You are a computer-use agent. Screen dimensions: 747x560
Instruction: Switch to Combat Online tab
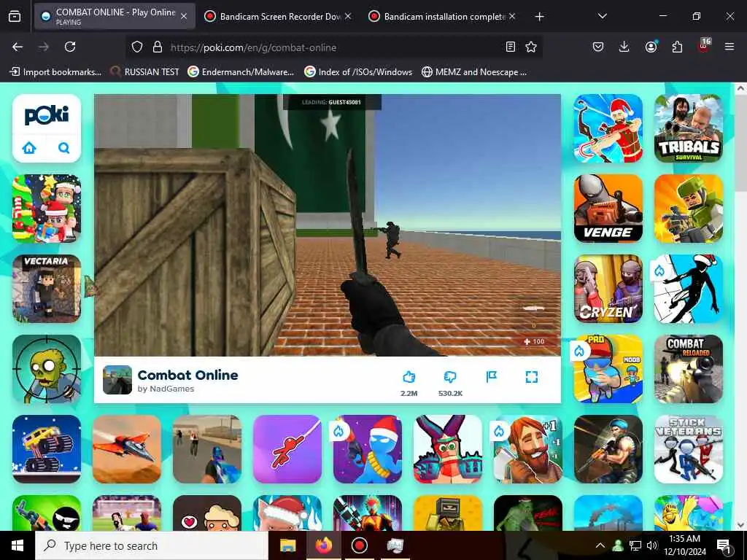[115, 16]
